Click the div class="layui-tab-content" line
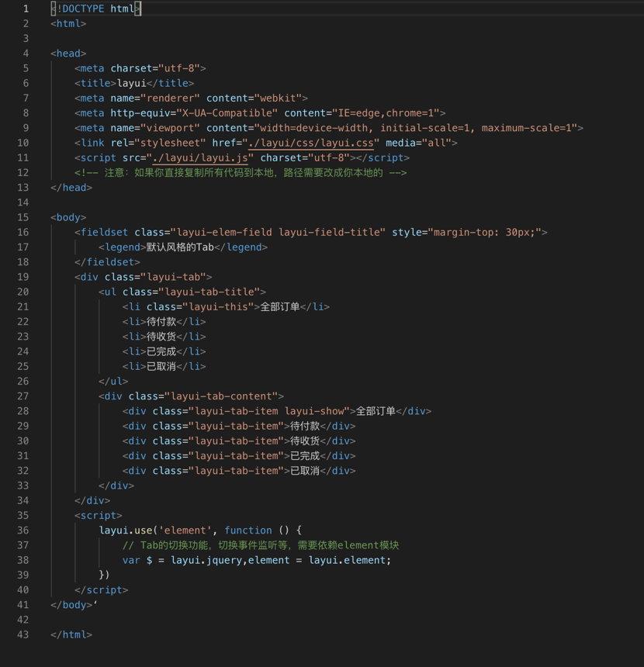Viewport: 644px width, 667px height. [191, 396]
